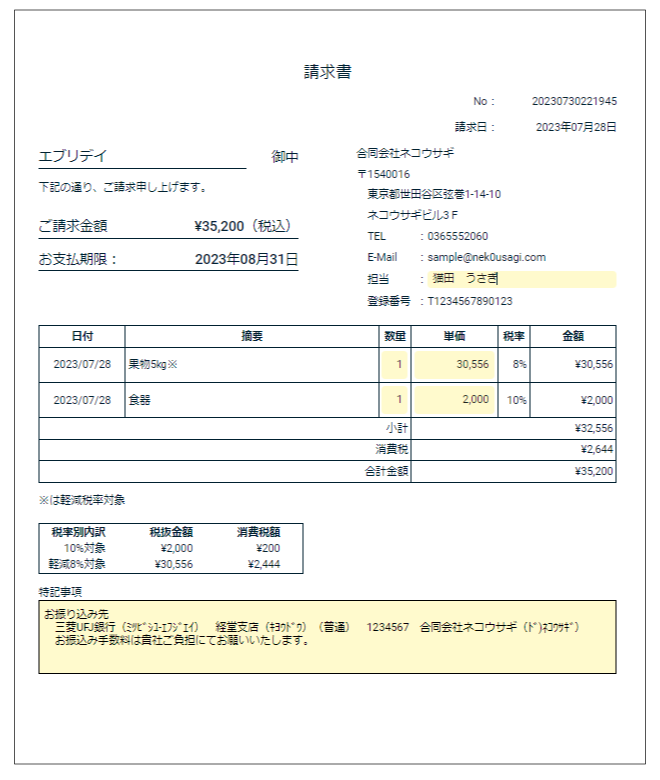Click the 小計 value ¥32,556
The width and height of the screenshot is (660, 780).
(594, 428)
